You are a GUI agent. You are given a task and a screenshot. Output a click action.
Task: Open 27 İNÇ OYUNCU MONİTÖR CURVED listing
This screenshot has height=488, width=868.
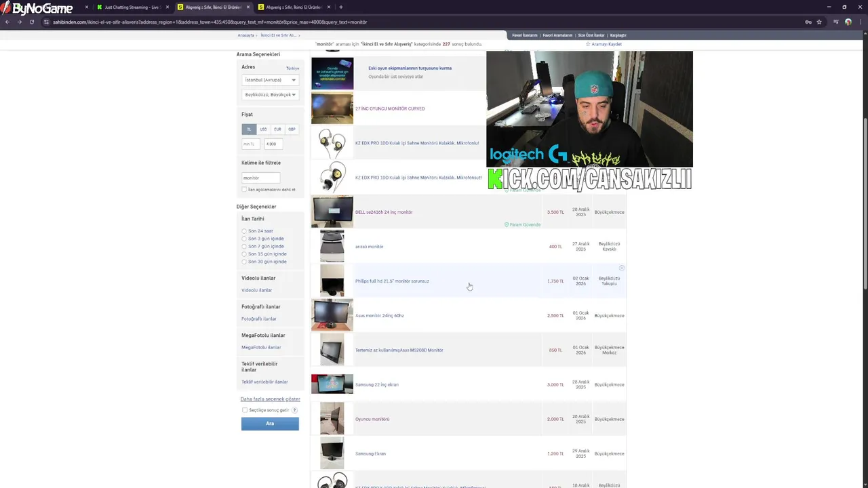point(390,108)
